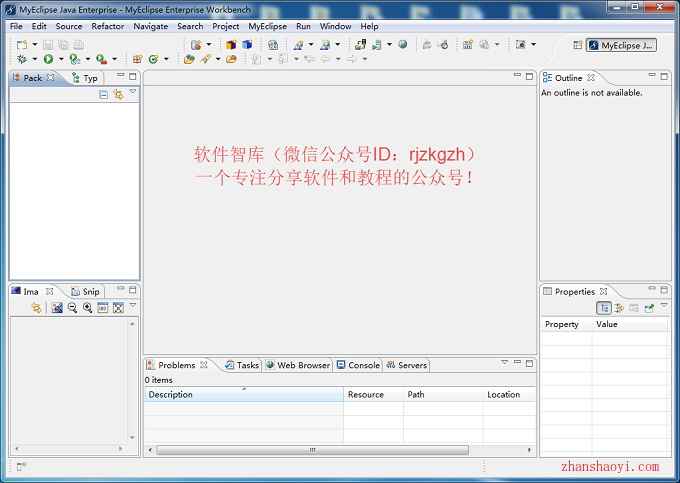Screen dimensions: 680x483
Task: Open the Refactor menu
Action: [108, 26]
